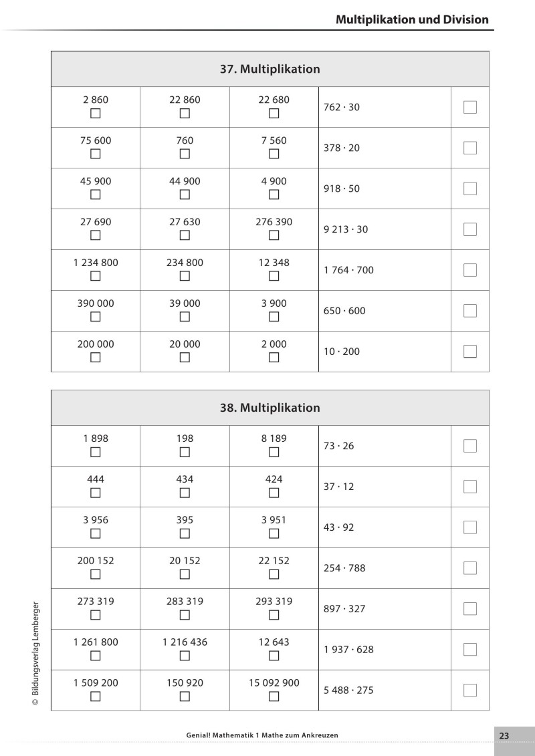Tick the checkbox under 1 898
Screen dimensions: 535x756
[x=96, y=453]
